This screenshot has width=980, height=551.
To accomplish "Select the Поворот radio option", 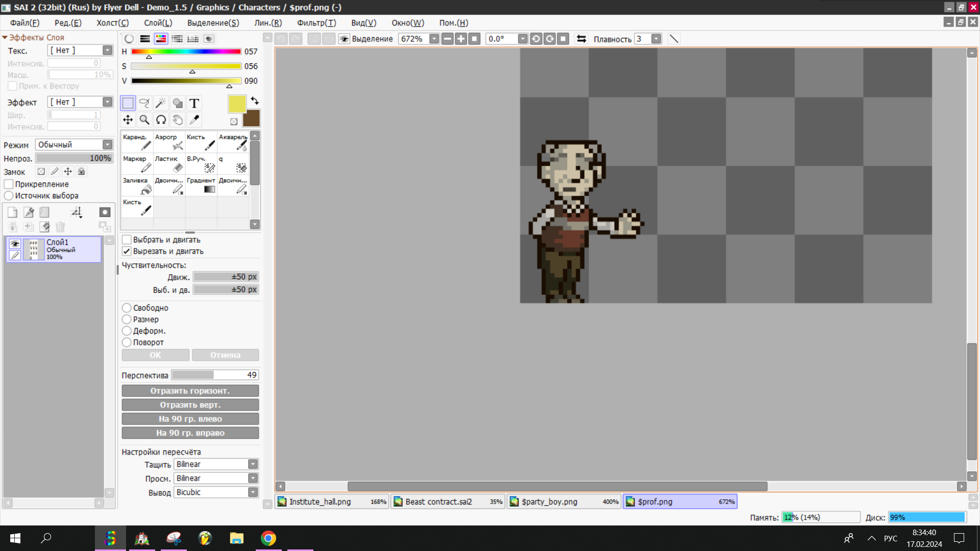I will [x=127, y=342].
